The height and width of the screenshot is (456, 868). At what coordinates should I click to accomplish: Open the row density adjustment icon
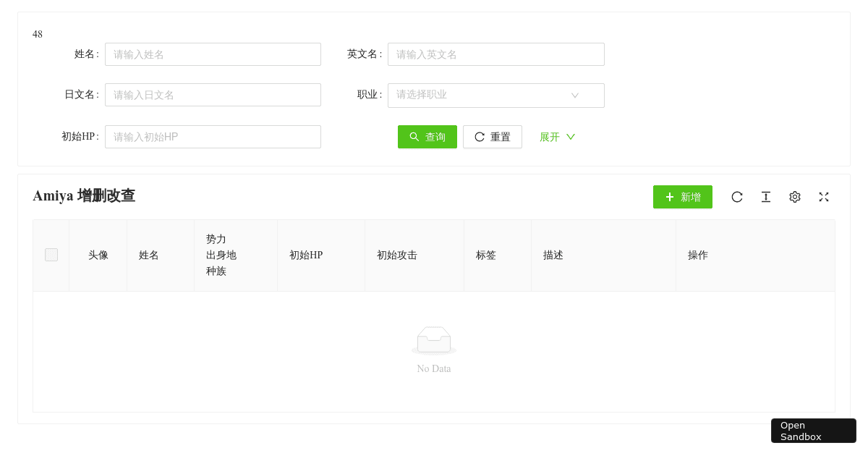pyautogui.click(x=766, y=196)
